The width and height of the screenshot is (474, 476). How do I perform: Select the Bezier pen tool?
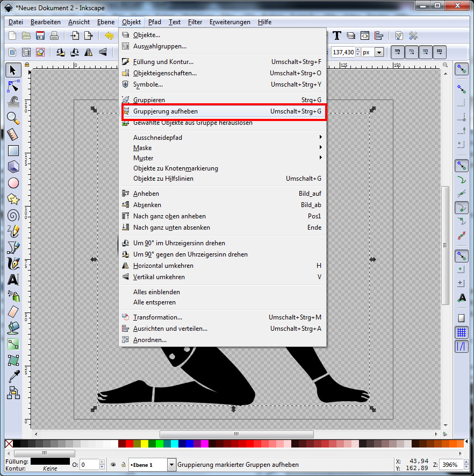(x=13, y=247)
